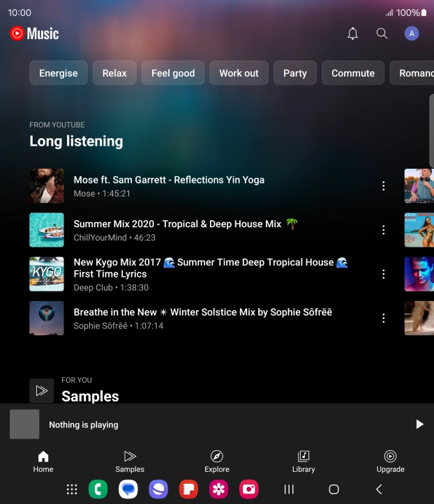Select the Relax mood chip

click(114, 73)
